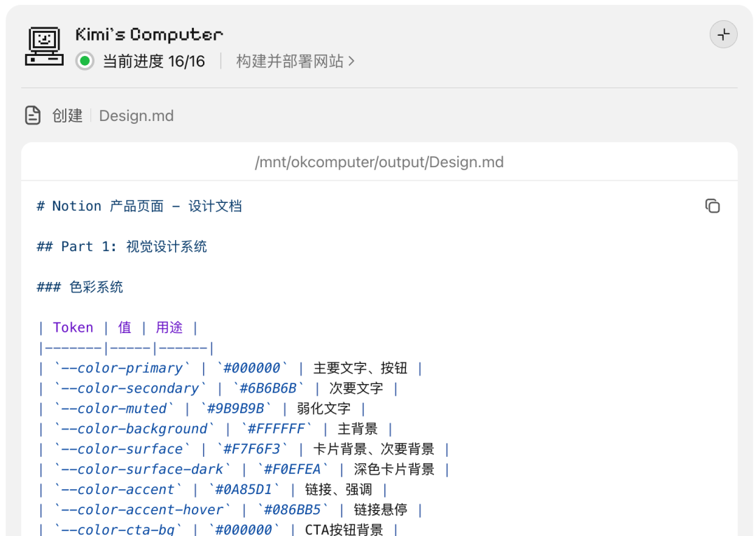Click the '## Part 1: 视觉设计系统' heading
The image size is (756, 536).
click(122, 246)
